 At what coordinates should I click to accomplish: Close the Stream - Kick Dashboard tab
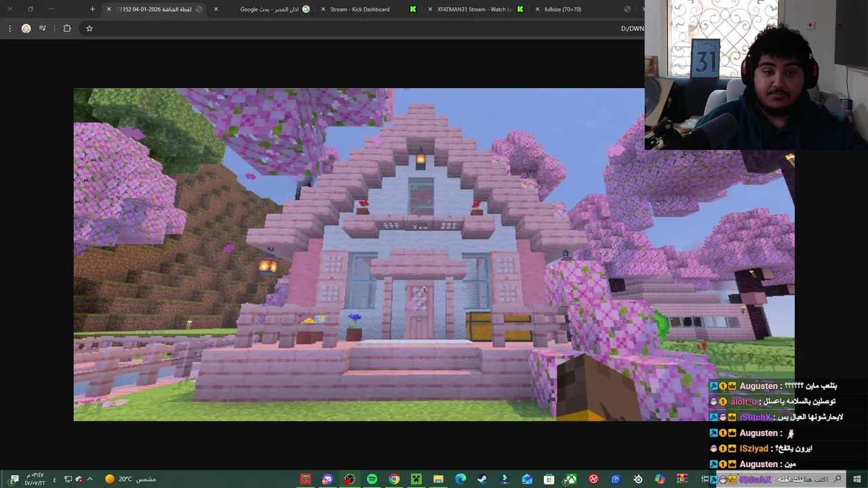tap(322, 9)
